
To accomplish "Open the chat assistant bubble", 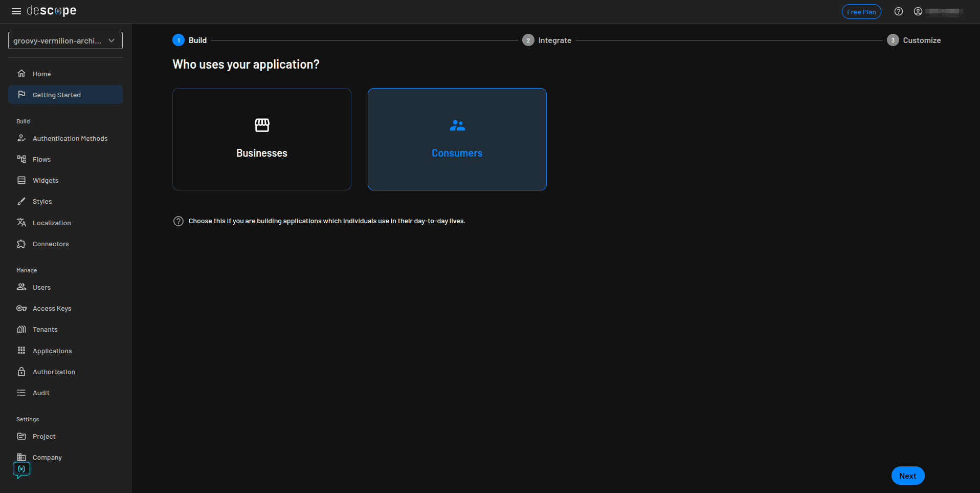I will tap(21, 469).
